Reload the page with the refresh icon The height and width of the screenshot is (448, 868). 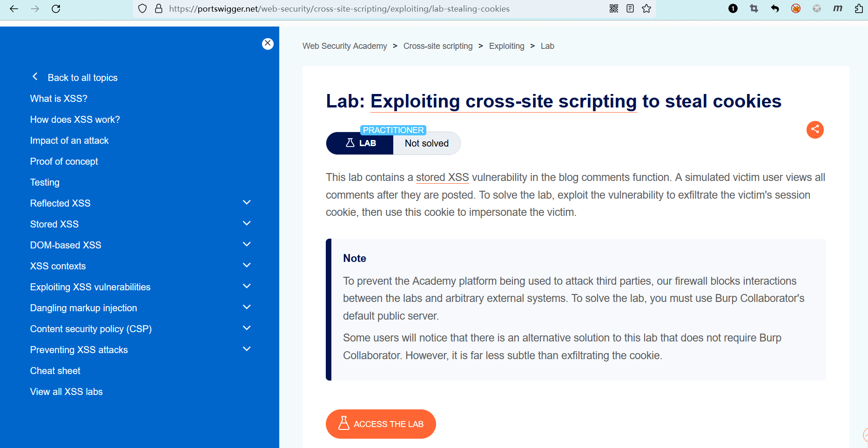[x=56, y=8]
